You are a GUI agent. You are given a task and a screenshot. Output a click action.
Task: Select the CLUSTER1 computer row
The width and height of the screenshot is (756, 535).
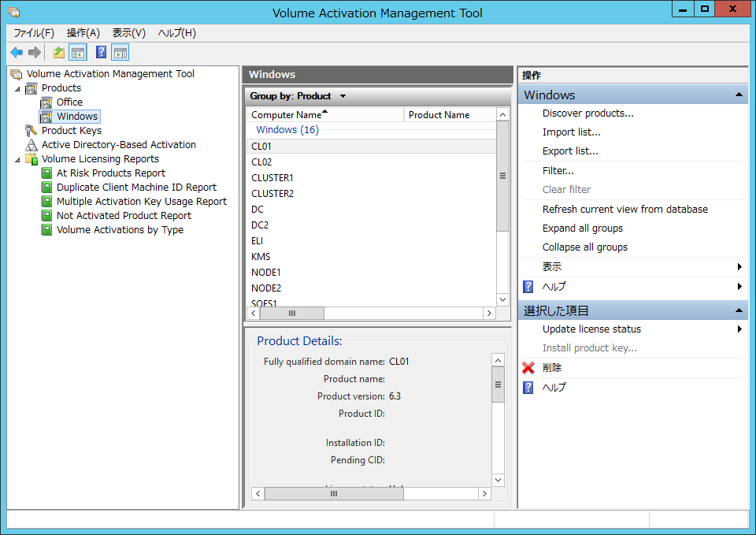(371, 178)
